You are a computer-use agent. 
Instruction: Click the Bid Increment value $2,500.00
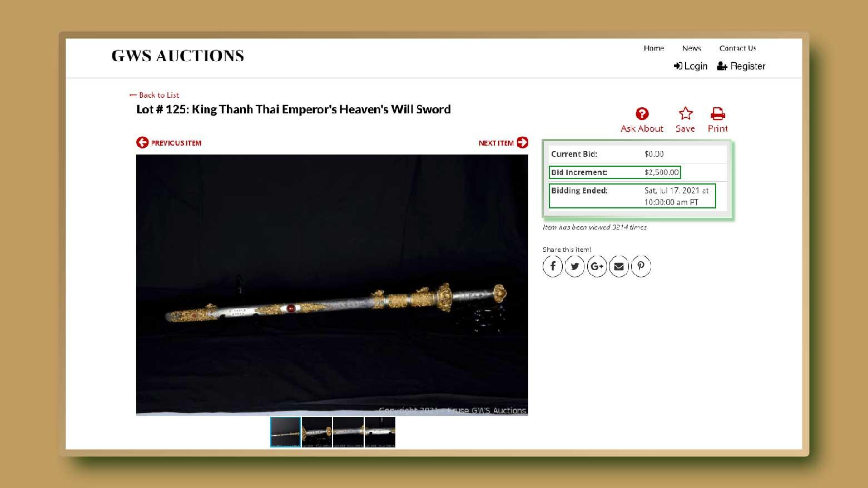662,172
